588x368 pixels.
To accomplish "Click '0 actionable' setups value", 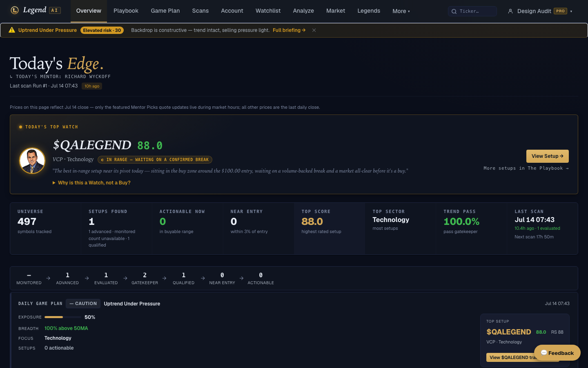I will (59, 348).
